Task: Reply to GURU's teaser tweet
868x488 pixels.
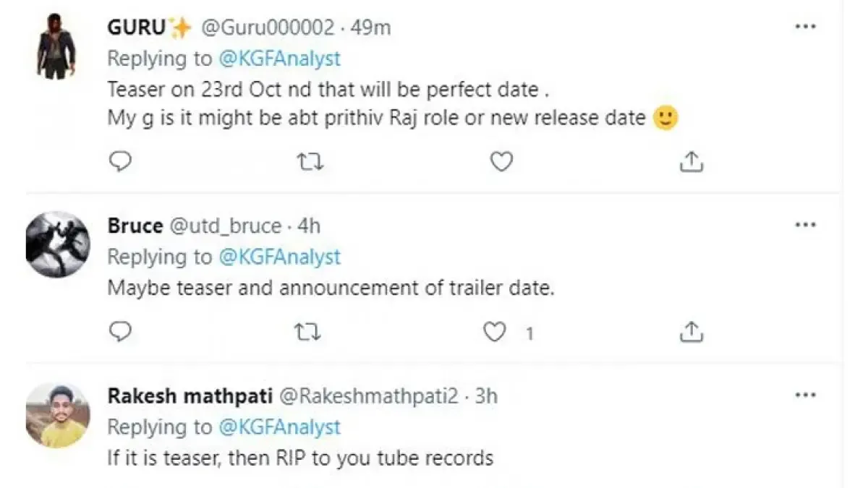Action: 120,162
